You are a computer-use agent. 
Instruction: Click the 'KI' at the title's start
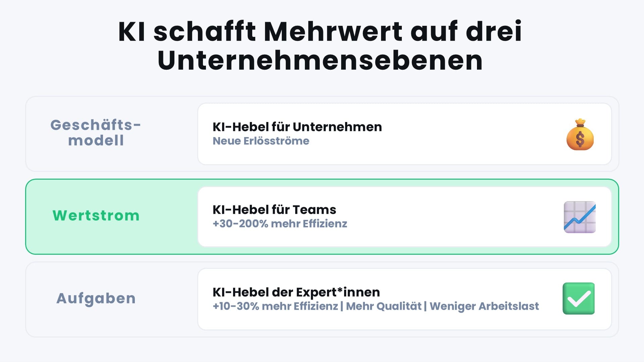[x=132, y=32]
